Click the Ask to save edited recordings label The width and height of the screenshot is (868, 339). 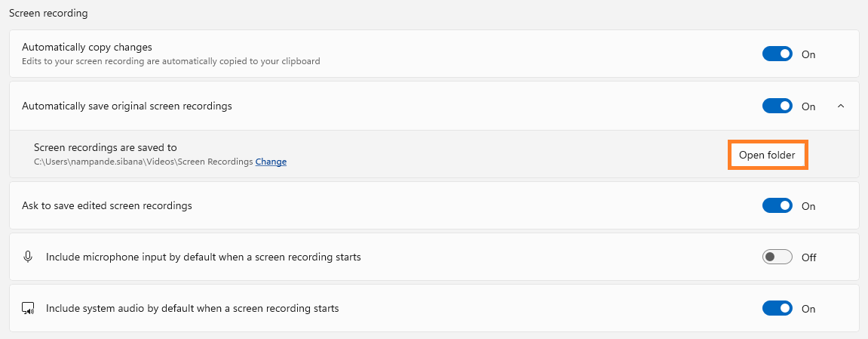click(107, 205)
